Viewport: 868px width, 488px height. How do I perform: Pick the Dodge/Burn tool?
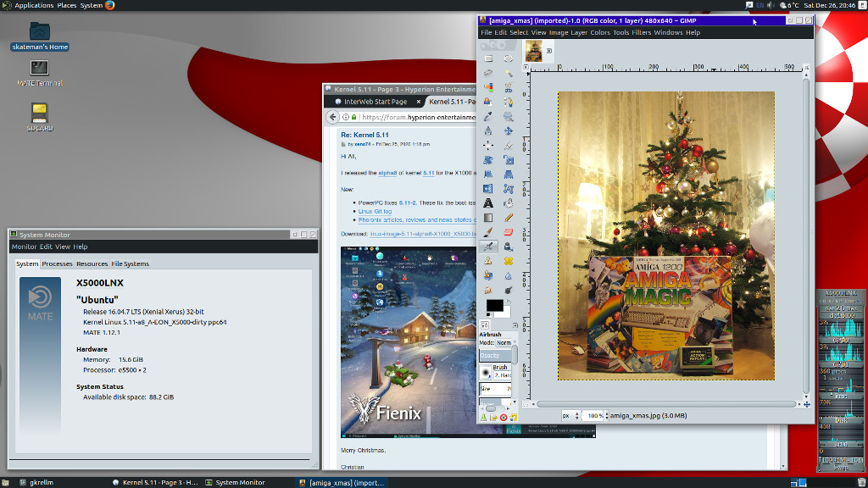point(509,290)
